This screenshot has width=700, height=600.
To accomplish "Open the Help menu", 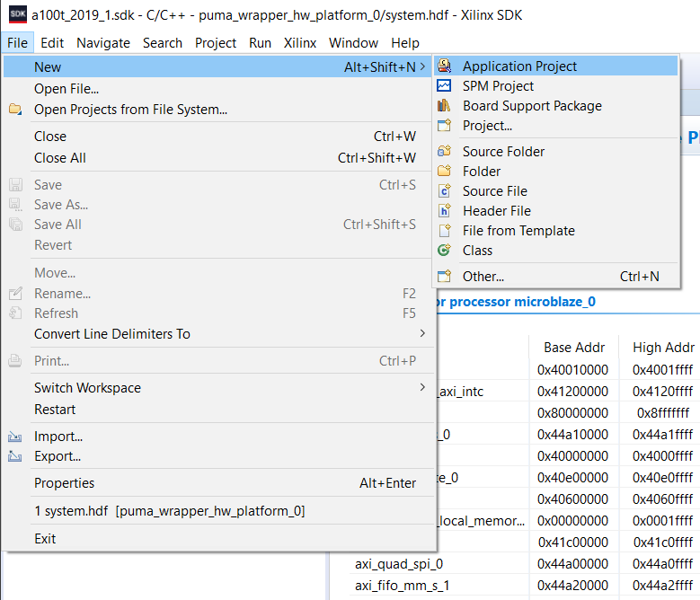I will [405, 43].
